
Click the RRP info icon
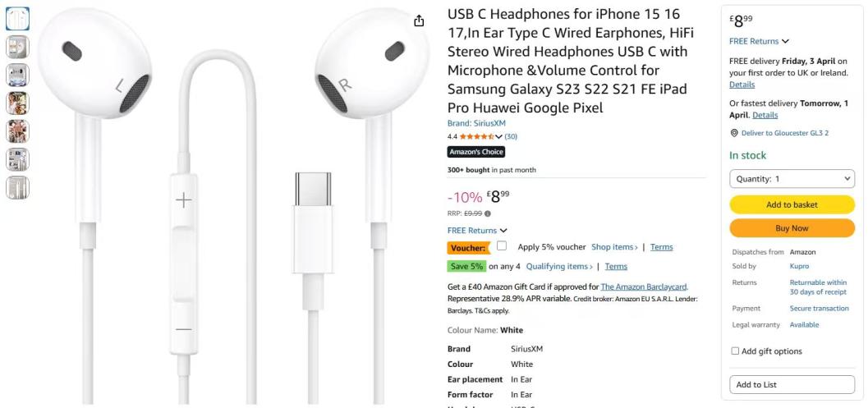(x=488, y=213)
